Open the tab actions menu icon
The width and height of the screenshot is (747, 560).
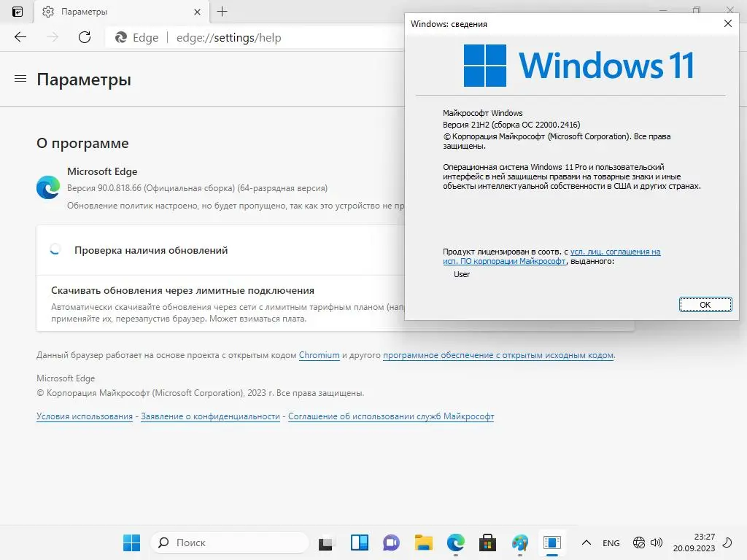(x=18, y=12)
